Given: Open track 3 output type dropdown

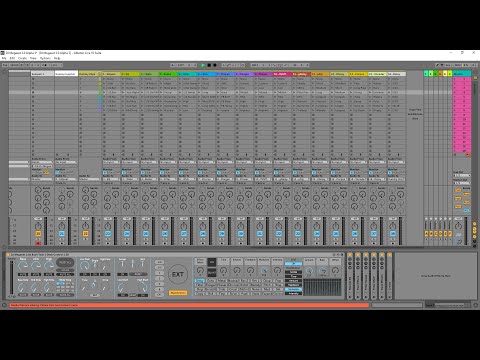Looking at the screenshot, I should (149, 179).
